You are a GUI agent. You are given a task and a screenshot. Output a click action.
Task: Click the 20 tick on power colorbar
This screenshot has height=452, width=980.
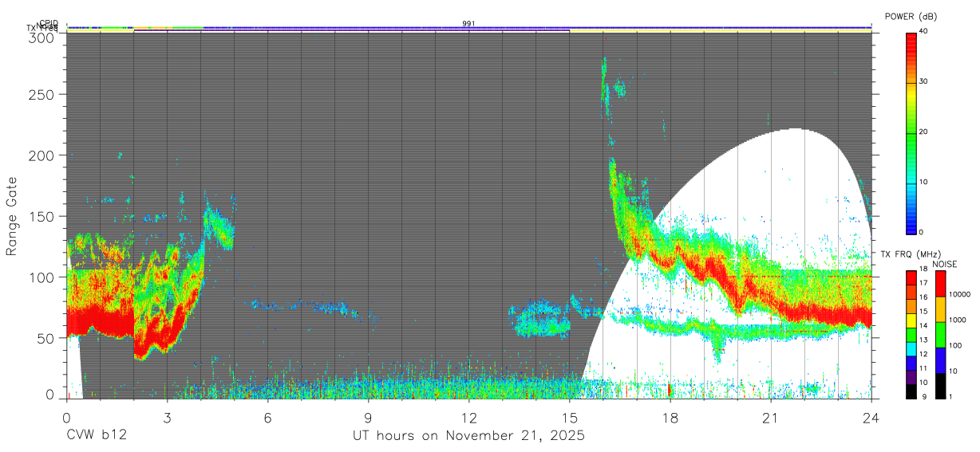(922, 132)
